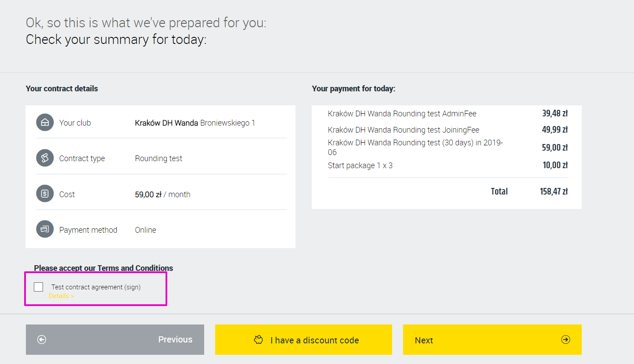Tick the Test contract agreement checkbox
Viewport: 634px width, 364px height.
click(x=39, y=287)
